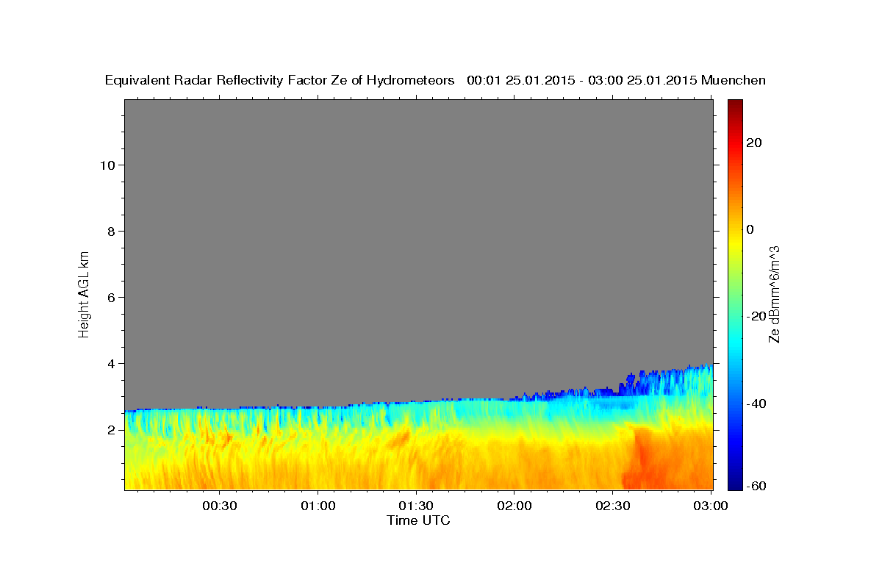The image size is (882, 588).
Task: Click the dark red top of the colorbar
Action: tap(735, 104)
